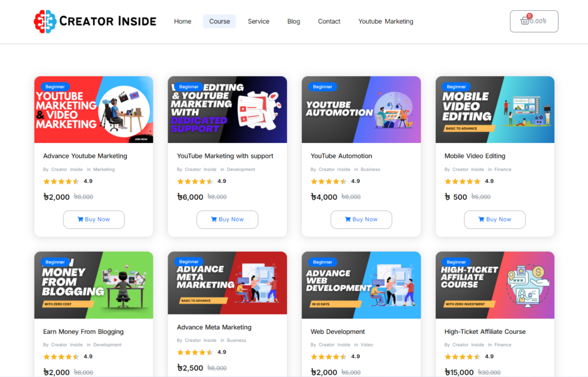Image resolution: width=588 pixels, height=377 pixels.
Task: Open Advance Youtube Marketing course thumbnail
Action: tap(94, 110)
